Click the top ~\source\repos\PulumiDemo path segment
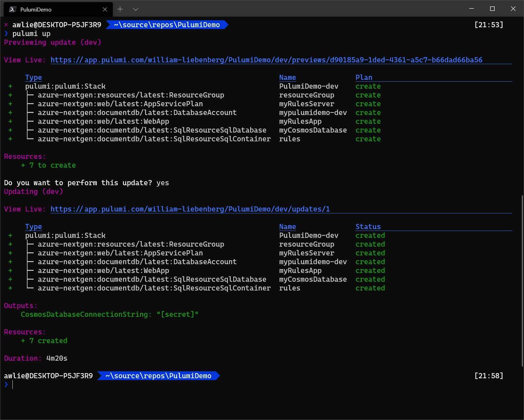This screenshot has width=524, height=420. click(x=167, y=25)
